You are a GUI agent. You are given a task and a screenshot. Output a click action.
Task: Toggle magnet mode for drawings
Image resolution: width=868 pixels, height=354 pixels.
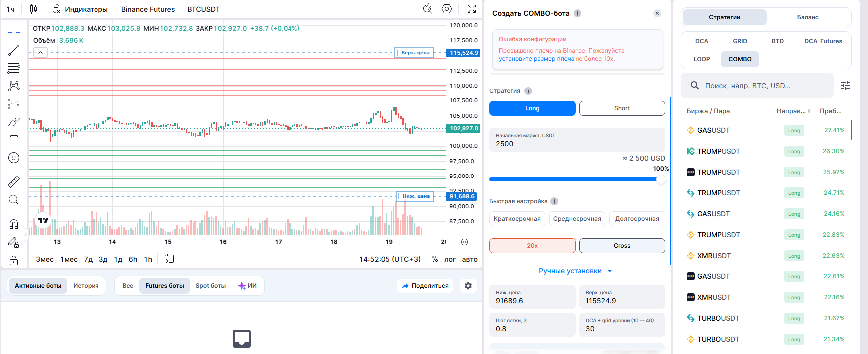(x=14, y=224)
